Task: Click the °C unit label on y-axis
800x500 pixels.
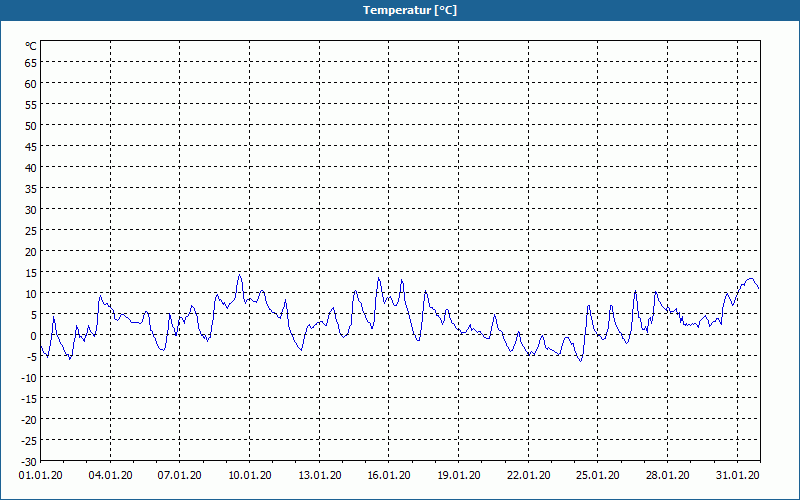Action: click(31, 46)
